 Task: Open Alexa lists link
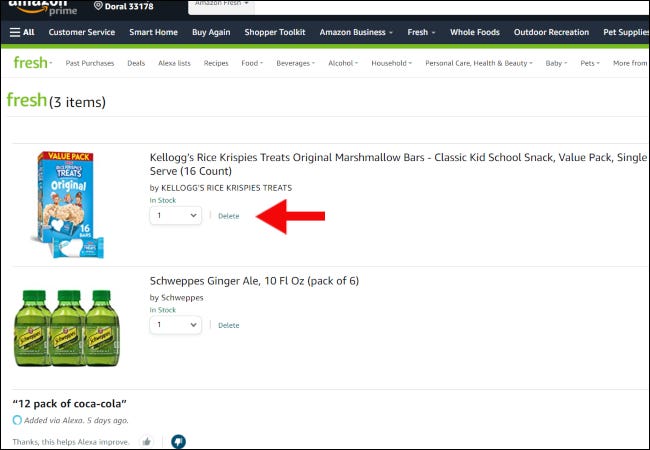(174, 63)
